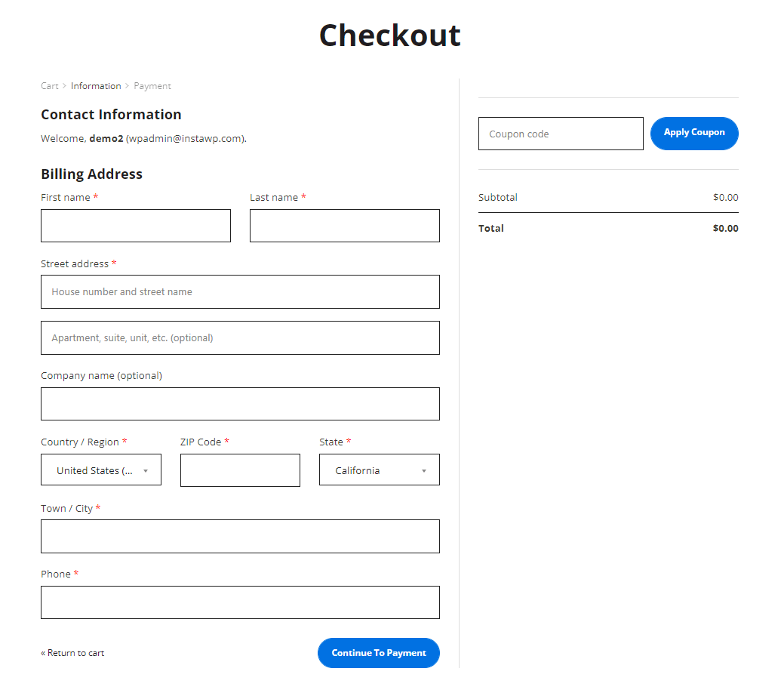The height and width of the screenshot is (693, 784).
Task: Click the Apply Coupon button
Action: pos(694,134)
